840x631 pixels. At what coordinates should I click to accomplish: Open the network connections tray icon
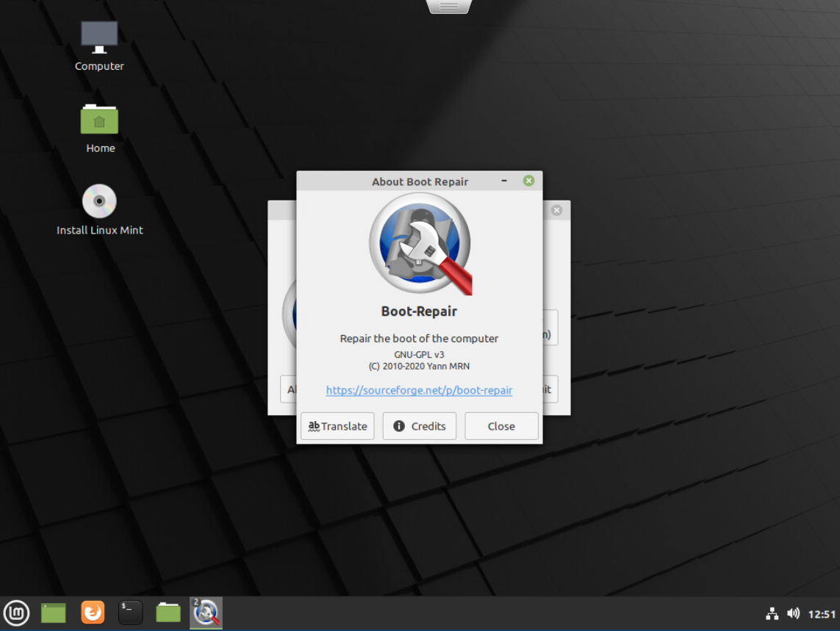772,614
